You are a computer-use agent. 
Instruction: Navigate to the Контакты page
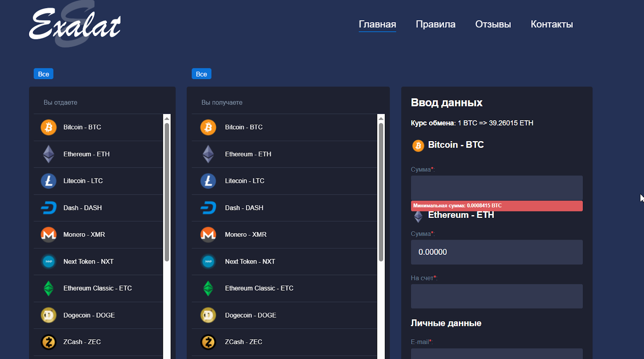tap(552, 24)
